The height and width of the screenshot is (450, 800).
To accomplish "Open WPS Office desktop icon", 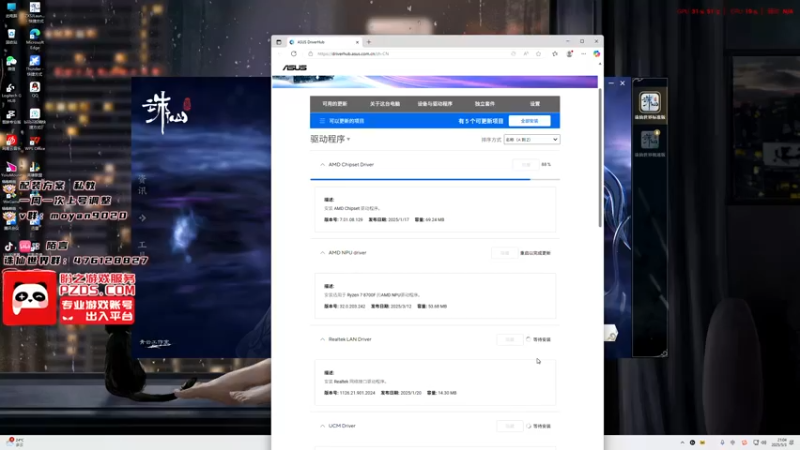I will (35, 142).
